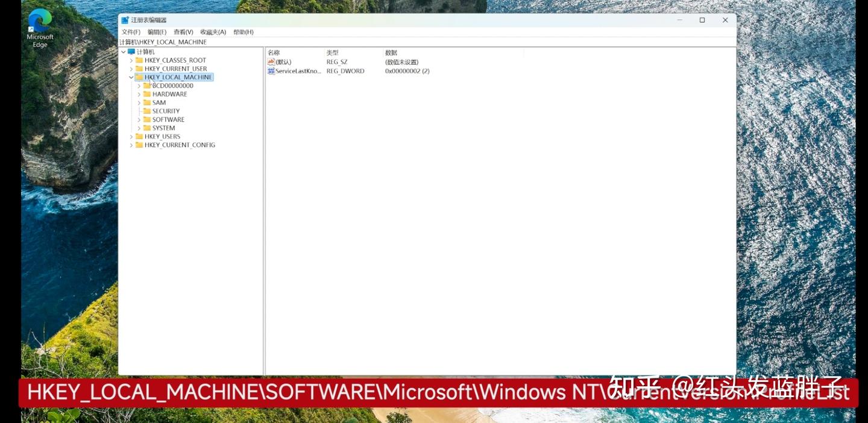Click the computer icon next to 计算机
Screen dimensions: 868x423
[131, 51]
